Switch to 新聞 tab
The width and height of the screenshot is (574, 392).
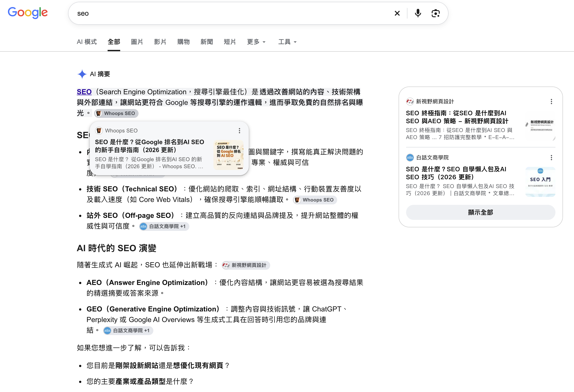[207, 42]
